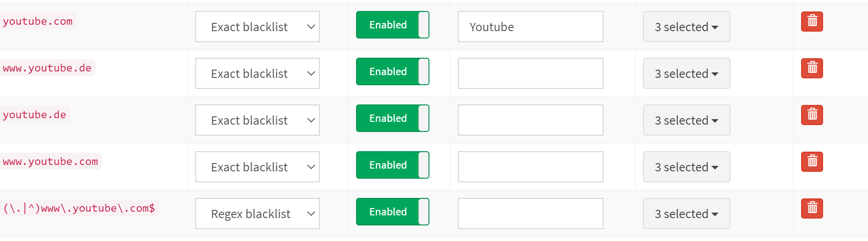The width and height of the screenshot is (868, 241).
Task: Open 3 selected groups for www.youtube.de
Action: pos(687,73)
